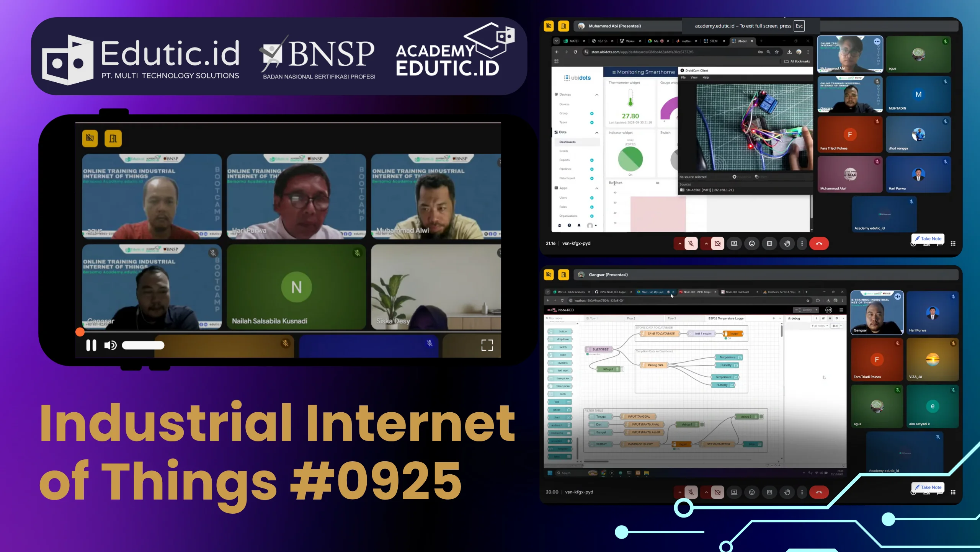Toggle the microphone mute in bottom meeting
Image resolution: width=980 pixels, height=552 pixels.
[691, 492]
